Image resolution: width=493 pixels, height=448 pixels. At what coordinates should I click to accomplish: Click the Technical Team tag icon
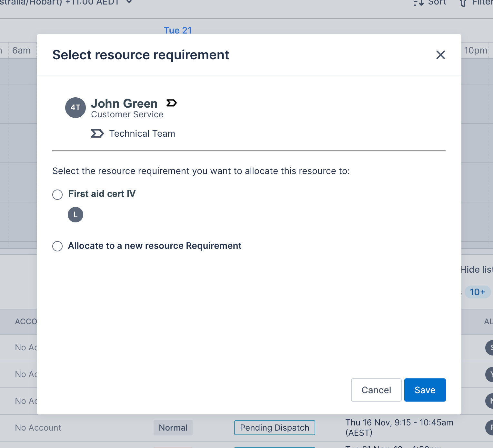coord(97,133)
